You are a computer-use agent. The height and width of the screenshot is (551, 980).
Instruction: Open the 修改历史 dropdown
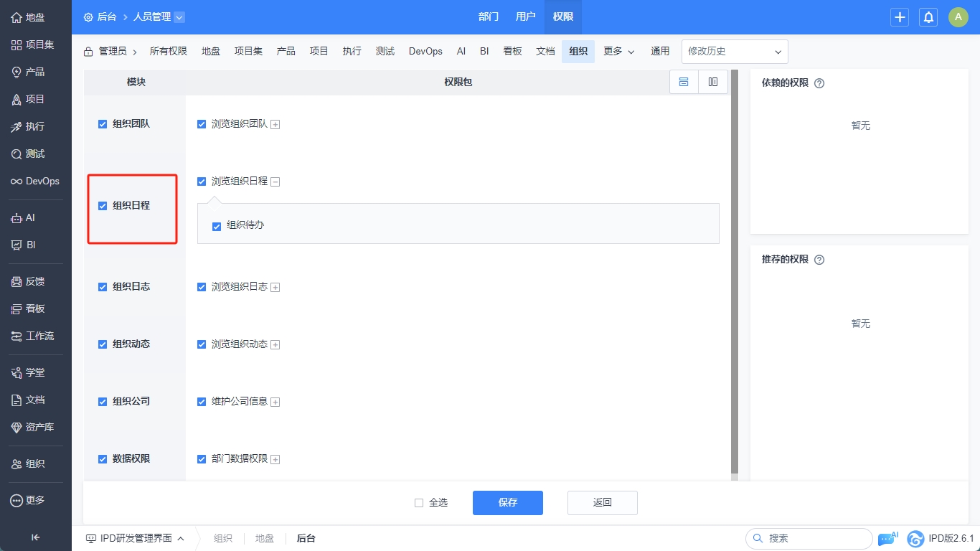(735, 52)
